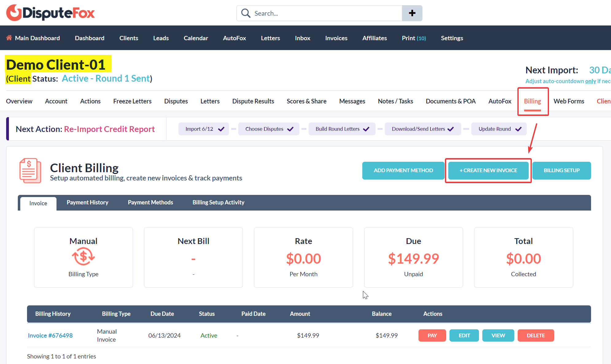The width and height of the screenshot is (611, 364).
Task: Open Invoice #676498 link
Action: 50,335
